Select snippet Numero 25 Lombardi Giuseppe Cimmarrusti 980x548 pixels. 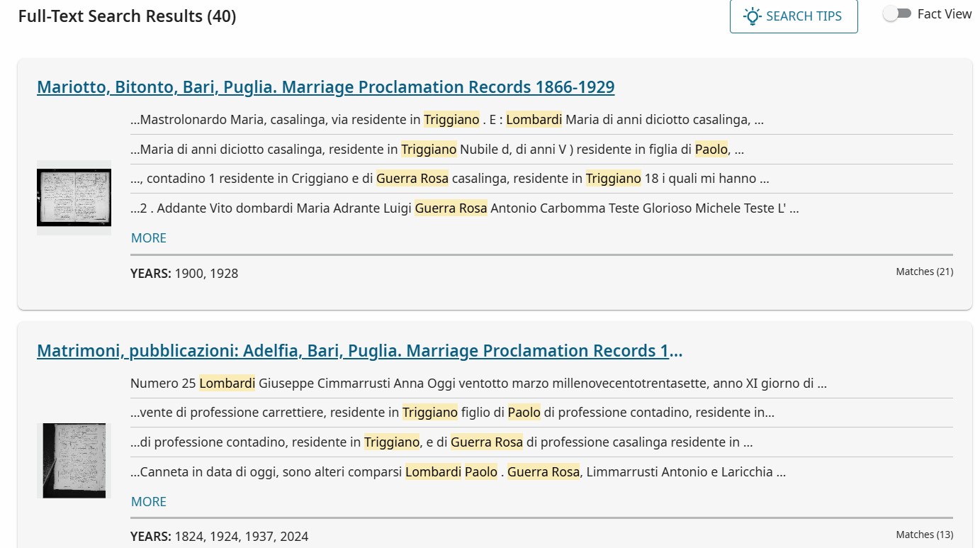click(x=478, y=384)
